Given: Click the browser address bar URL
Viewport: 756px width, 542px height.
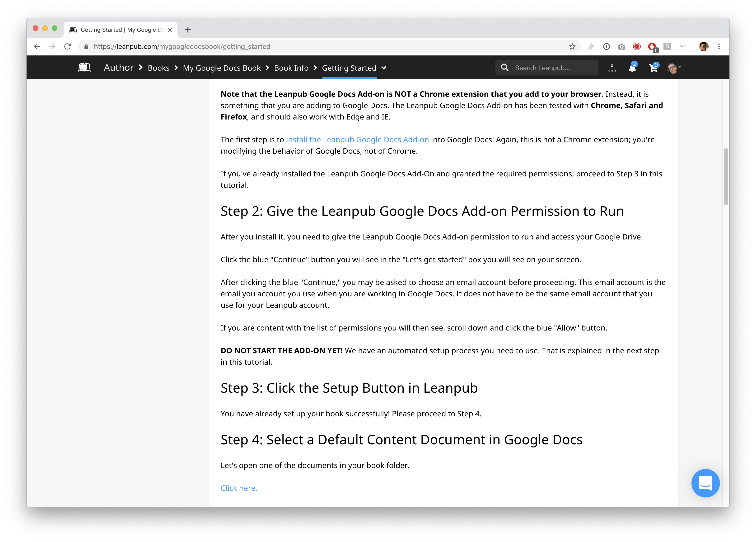Looking at the screenshot, I should point(182,47).
